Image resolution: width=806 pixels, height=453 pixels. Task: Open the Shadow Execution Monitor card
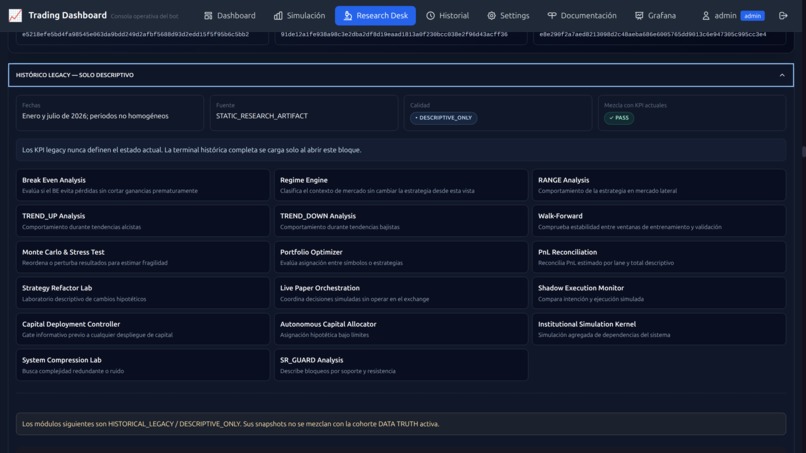pyautogui.click(x=659, y=293)
